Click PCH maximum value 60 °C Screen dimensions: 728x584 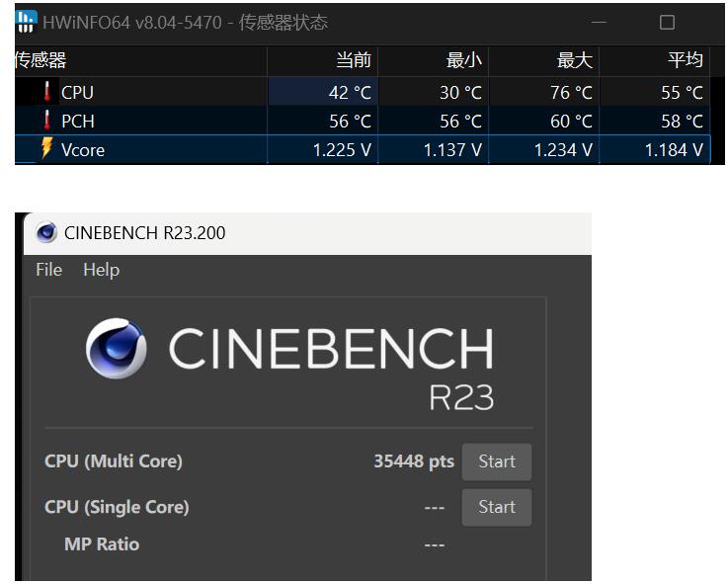pyautogui.click(x=571, y=122)
